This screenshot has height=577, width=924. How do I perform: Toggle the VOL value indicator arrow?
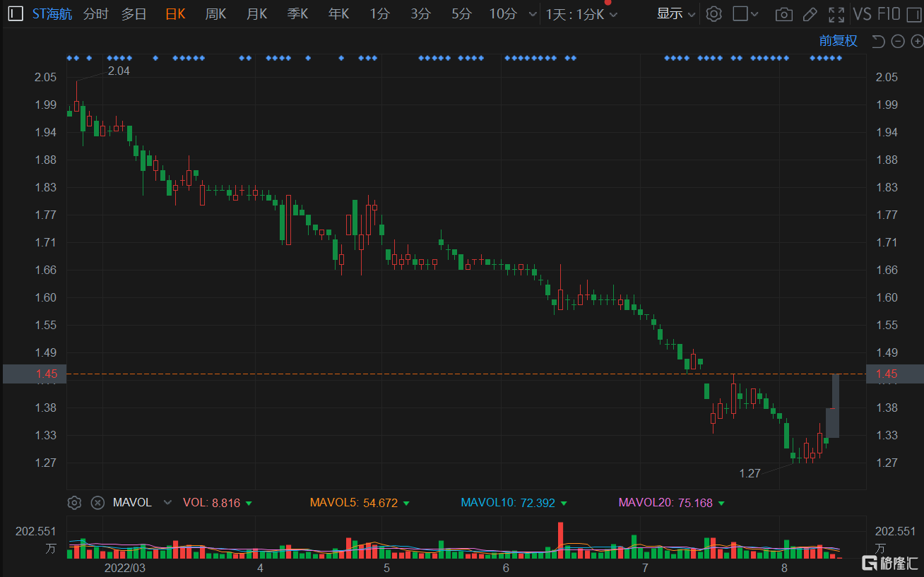[249, 504]
